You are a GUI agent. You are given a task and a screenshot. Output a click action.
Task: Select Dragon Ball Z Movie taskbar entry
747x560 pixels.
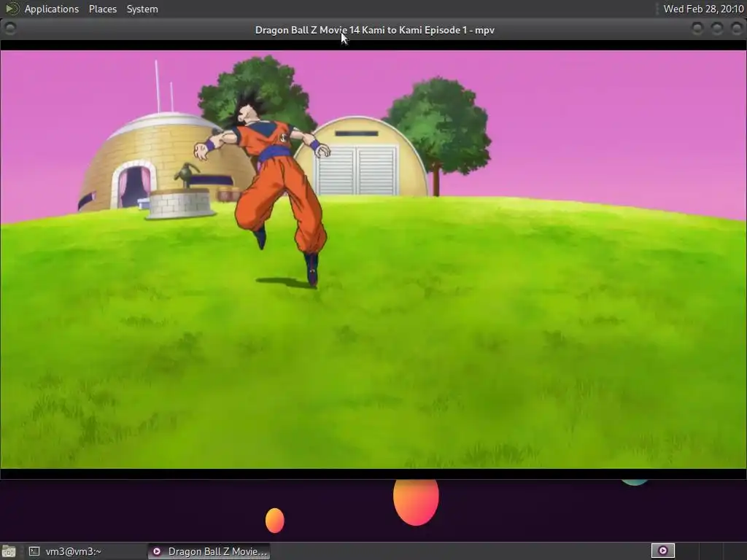pos(209,551)
